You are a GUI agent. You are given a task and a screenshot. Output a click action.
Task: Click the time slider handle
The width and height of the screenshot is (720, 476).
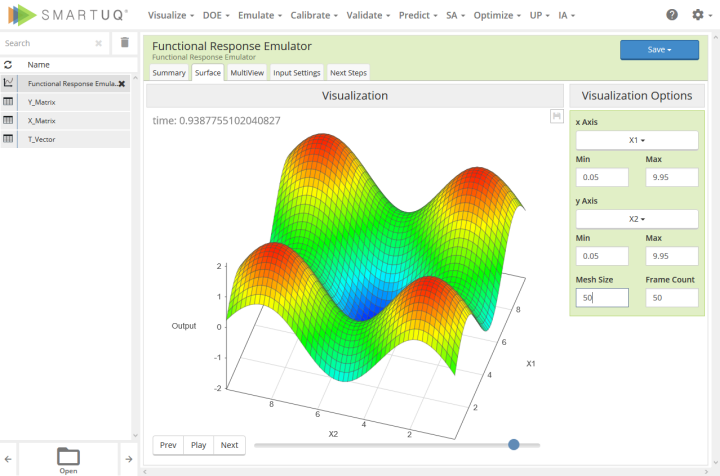(514, 445)
